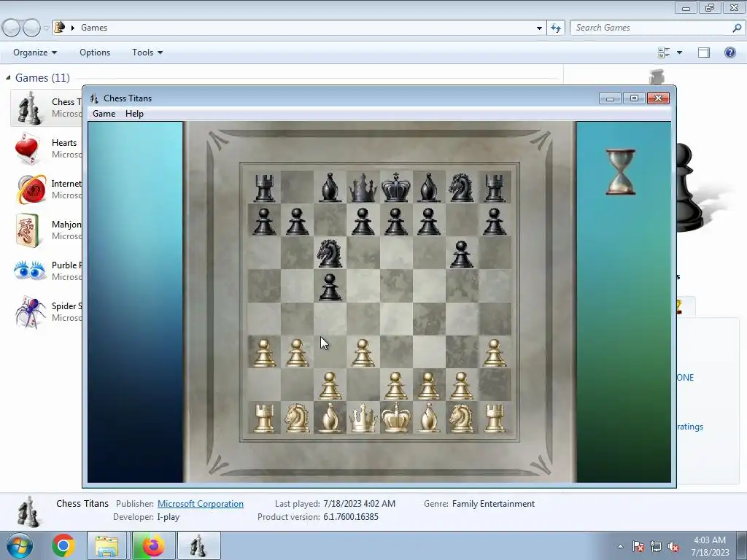Select the white rook in bottom-left corner

264,418
